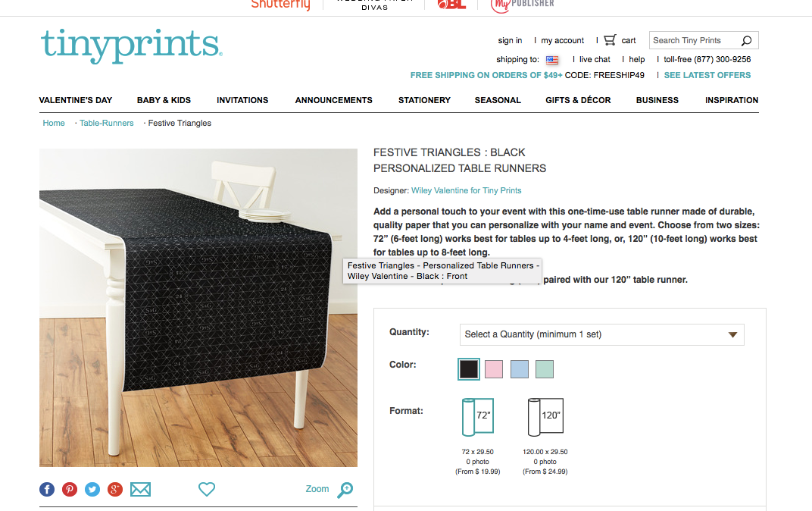Screen dimensions: 812x511
Task: Click the Search Tiny Prints field
Action: pyautogui.click(x=694, y=40)
